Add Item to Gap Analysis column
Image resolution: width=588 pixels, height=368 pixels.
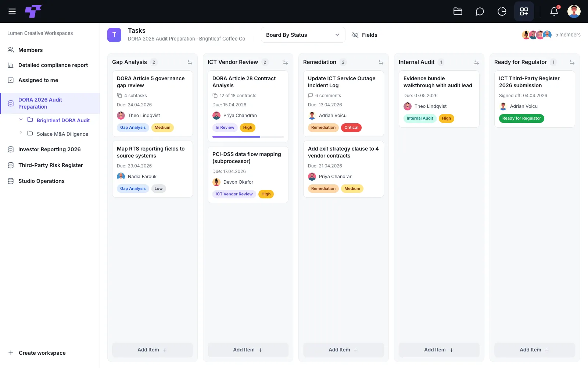pyautogui.click(x=153, y=350)
